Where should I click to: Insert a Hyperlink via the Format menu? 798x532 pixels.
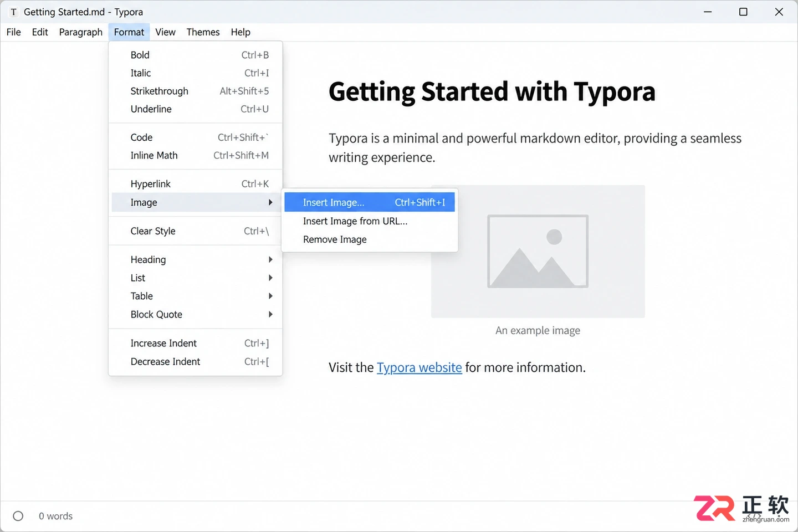pos(196,184)
